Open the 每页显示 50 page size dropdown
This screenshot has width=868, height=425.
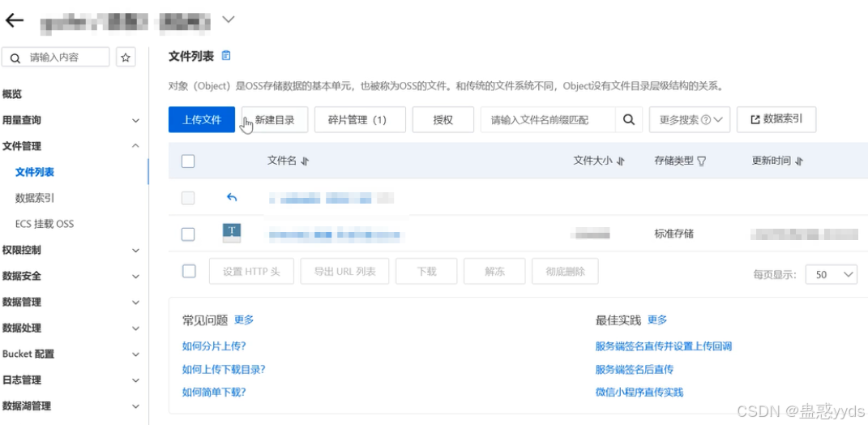[x=832, y=274]
